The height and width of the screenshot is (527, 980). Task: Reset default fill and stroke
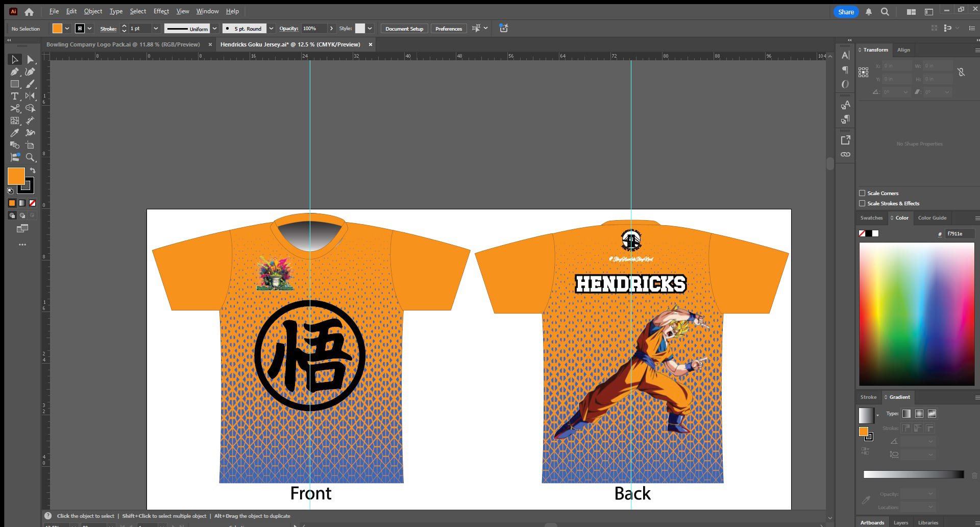[x=10, y=191]
